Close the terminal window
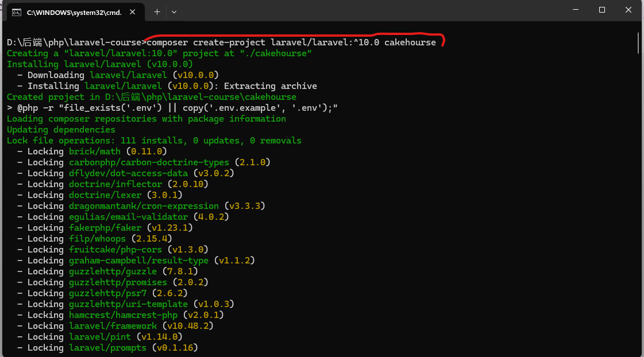 point(628,10)
